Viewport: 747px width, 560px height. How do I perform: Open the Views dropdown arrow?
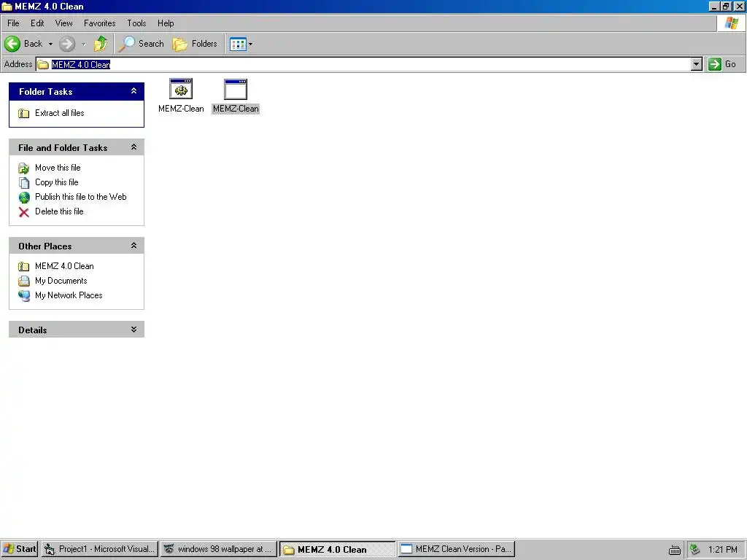click(251, 44)
